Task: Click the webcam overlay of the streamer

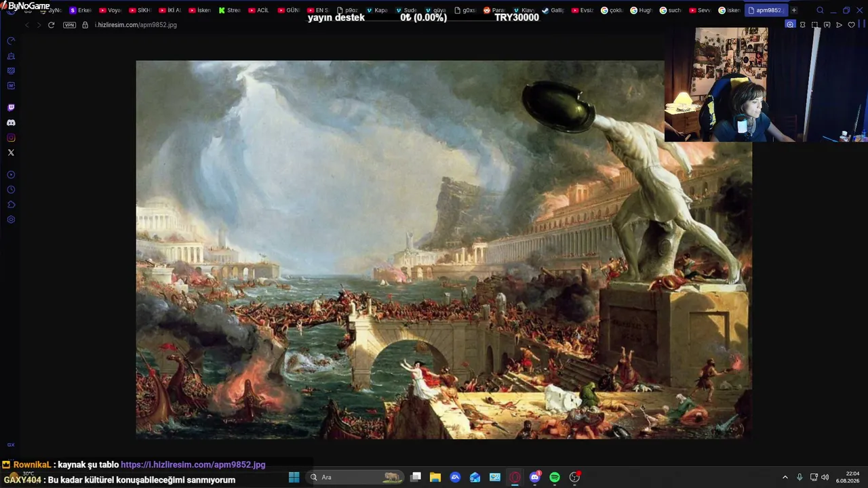Action: point(766,85)
